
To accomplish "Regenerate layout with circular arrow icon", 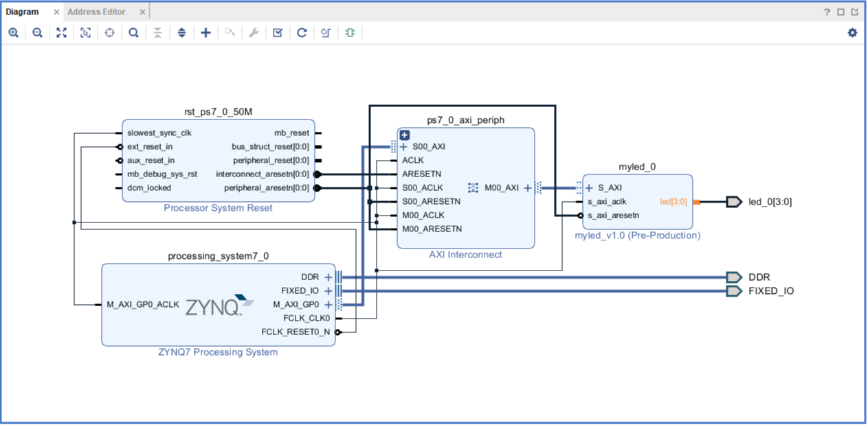I will tap(302, 32).
